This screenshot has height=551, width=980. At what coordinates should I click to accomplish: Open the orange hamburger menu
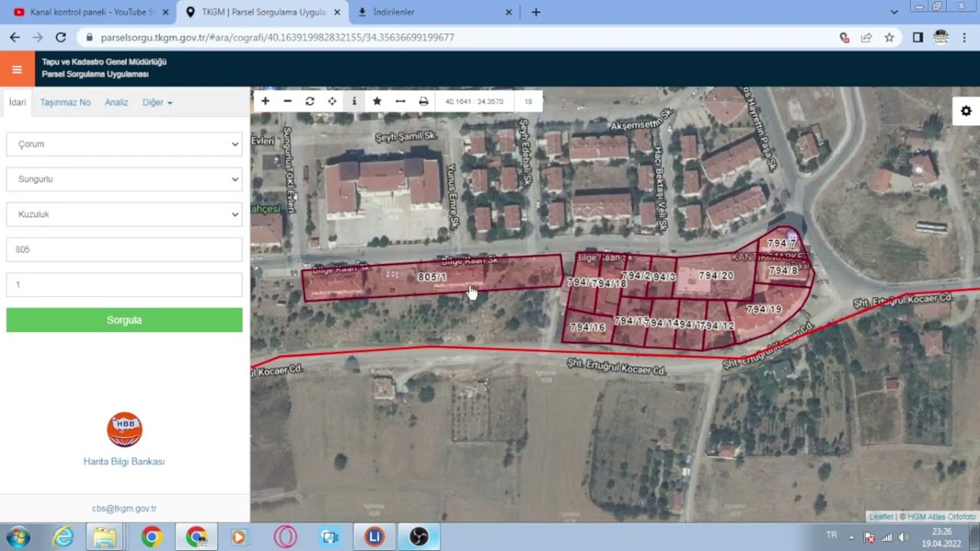17,69
